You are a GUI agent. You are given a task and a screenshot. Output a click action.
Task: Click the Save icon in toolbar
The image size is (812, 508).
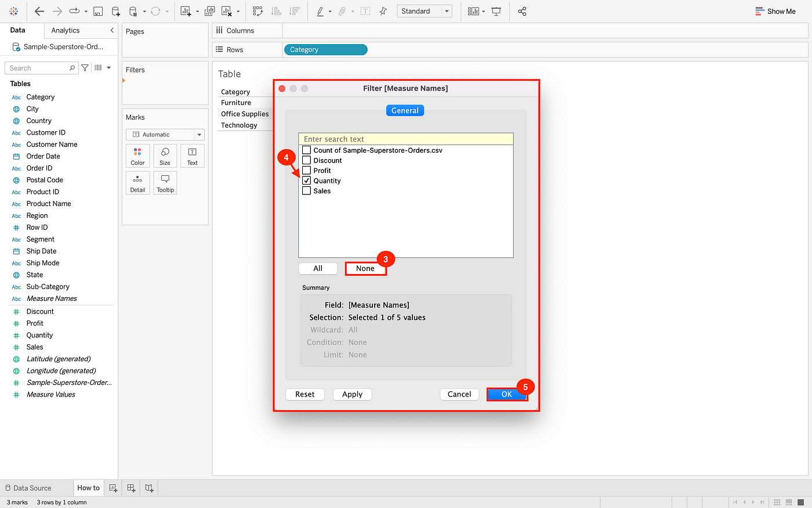pyautogui.click(x=98, y=11)
